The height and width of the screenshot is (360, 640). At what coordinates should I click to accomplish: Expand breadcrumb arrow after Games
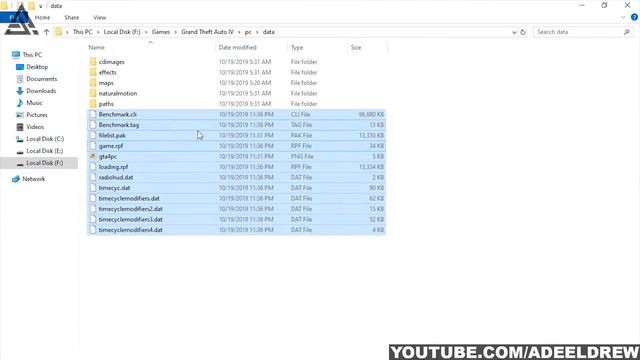tap(176, 32)
